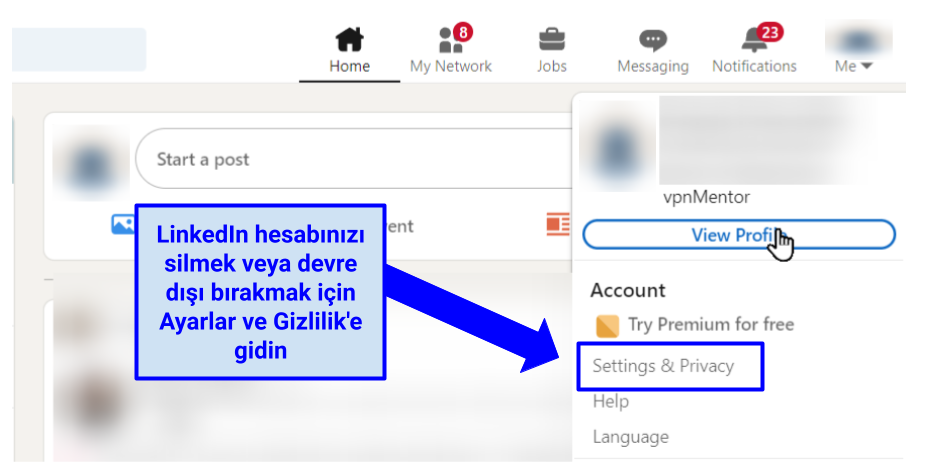Open the Help menu entry
This screenshot has width=938, height=475.
[x=610, y=401]
